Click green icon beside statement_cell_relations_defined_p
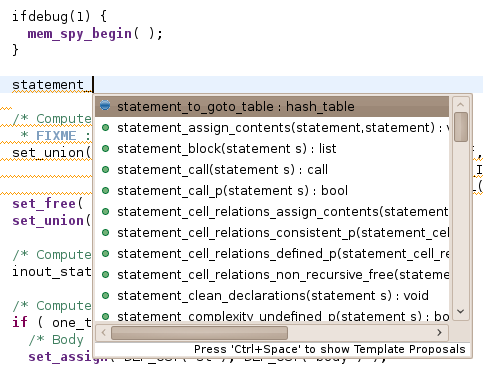Image resolution: width=483 pixels, height=367 pixels. (106, 253)
